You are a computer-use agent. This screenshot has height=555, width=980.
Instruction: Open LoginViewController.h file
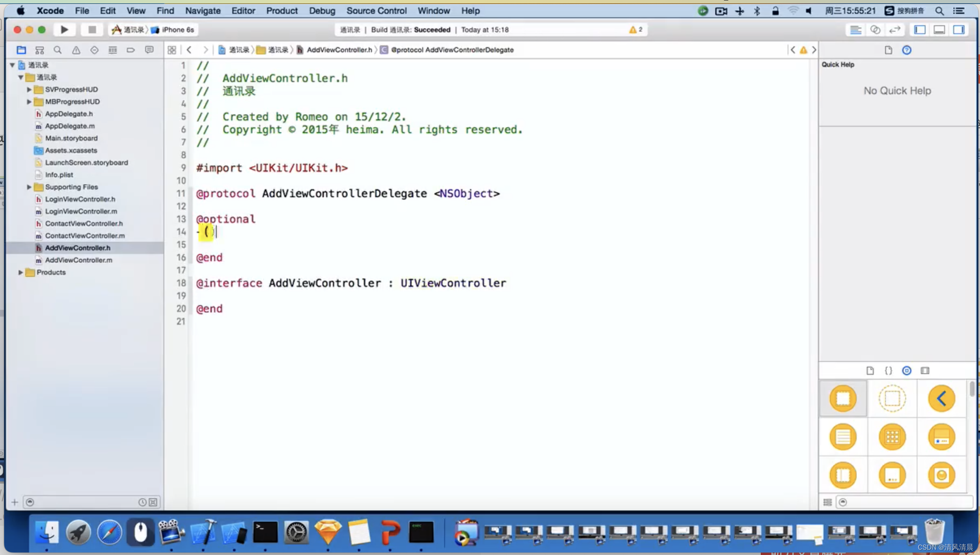(x=80, y=199)
